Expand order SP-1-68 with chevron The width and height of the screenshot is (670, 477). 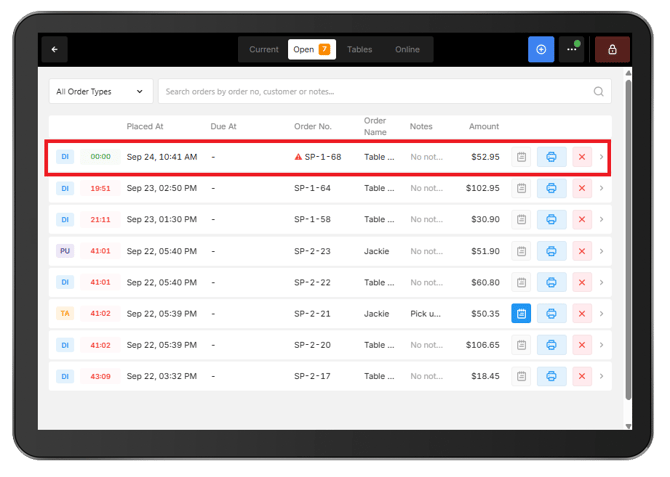[x=602, y=157]
